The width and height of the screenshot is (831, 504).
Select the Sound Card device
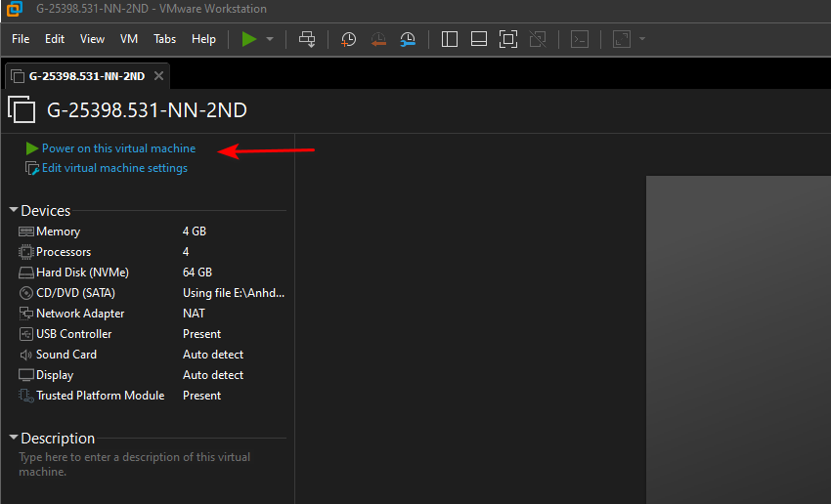click(x=152, y=355)
